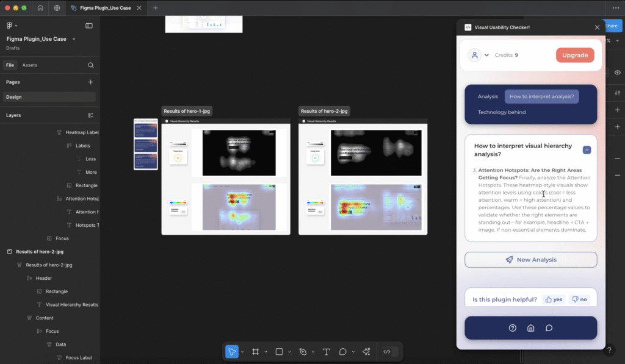Open the adjust settings sliders icon at right
625x364 pixels.
coord(618,93)
